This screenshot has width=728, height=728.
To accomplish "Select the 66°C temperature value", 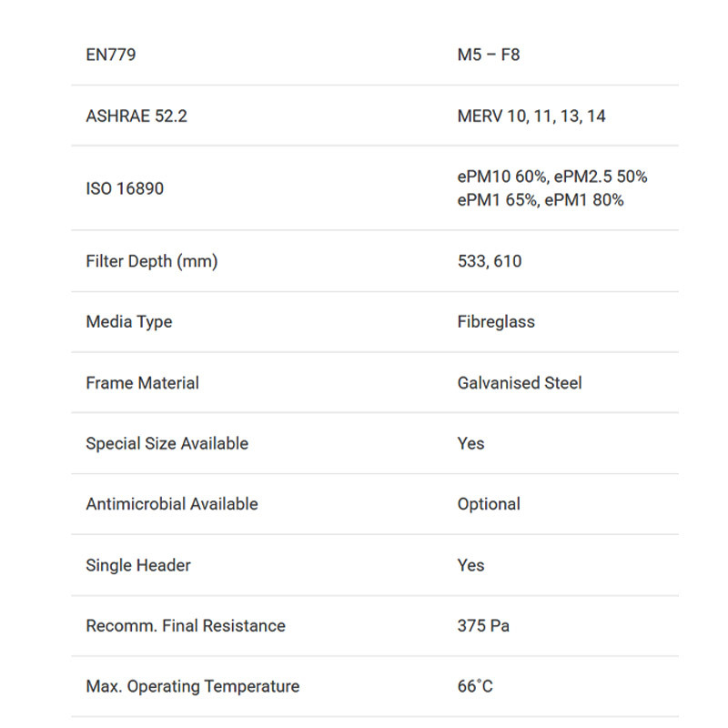I will point(475,686).
